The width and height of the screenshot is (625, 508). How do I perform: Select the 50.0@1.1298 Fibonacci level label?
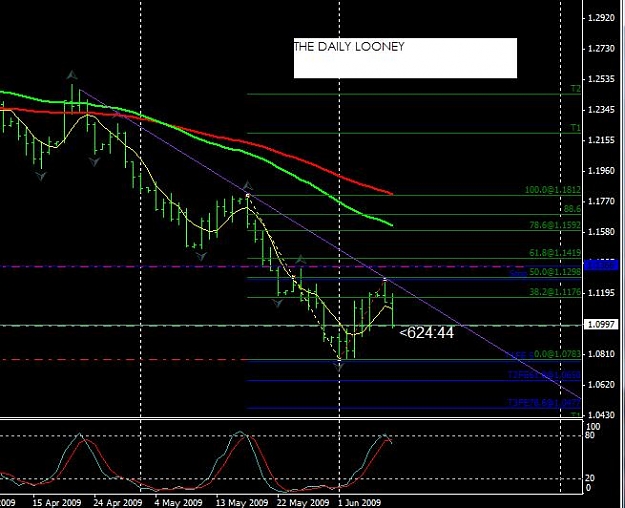tap(555, 272)
